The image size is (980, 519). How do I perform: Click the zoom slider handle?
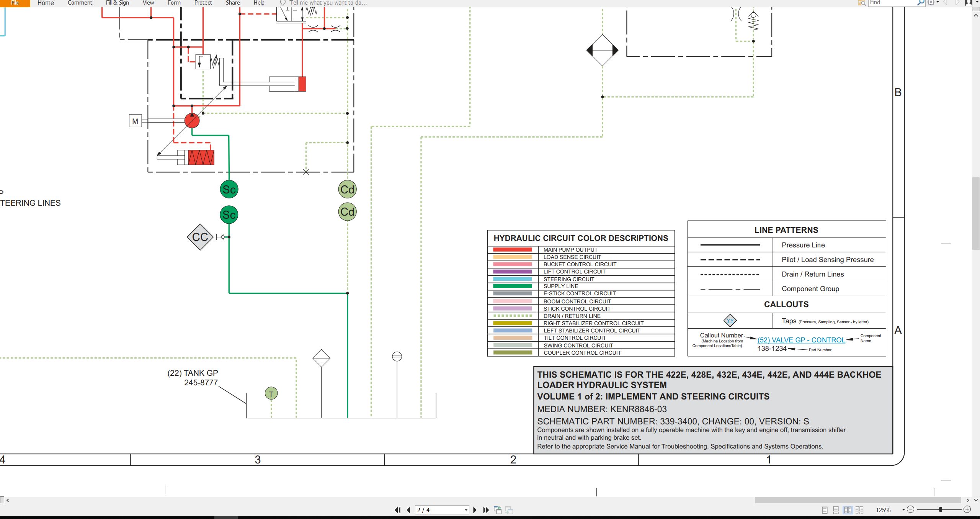tap(940, 509)
